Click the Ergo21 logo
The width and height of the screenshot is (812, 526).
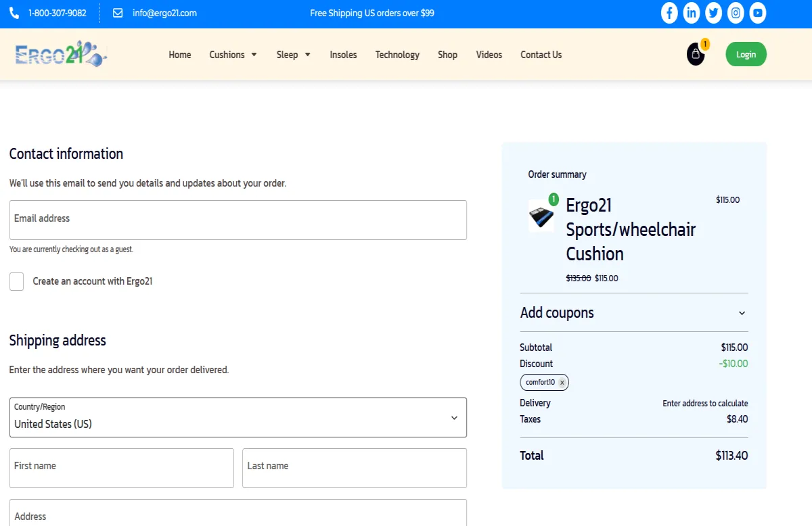pyautogui.click(x=61, y=55)
